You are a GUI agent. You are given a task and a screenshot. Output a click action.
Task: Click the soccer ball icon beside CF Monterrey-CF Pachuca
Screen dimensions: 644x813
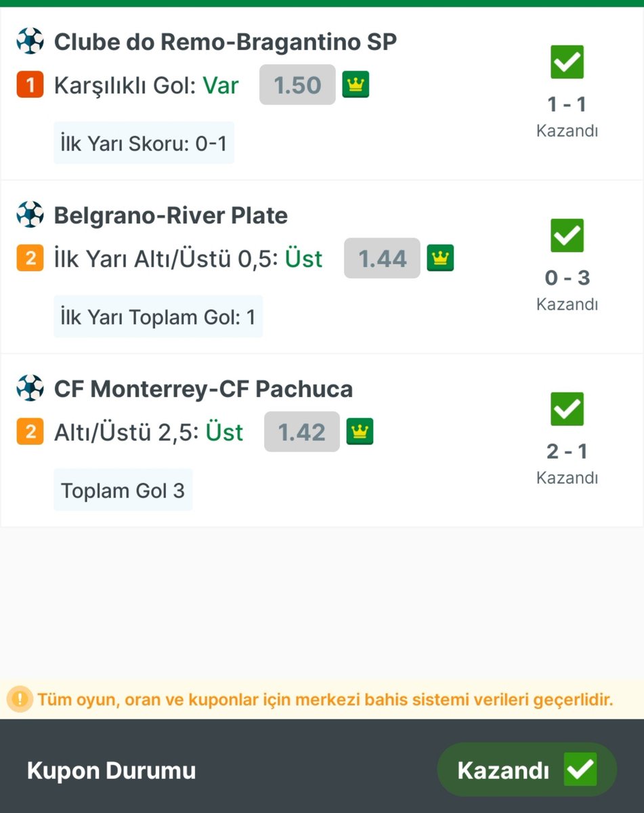coord(30,388)
